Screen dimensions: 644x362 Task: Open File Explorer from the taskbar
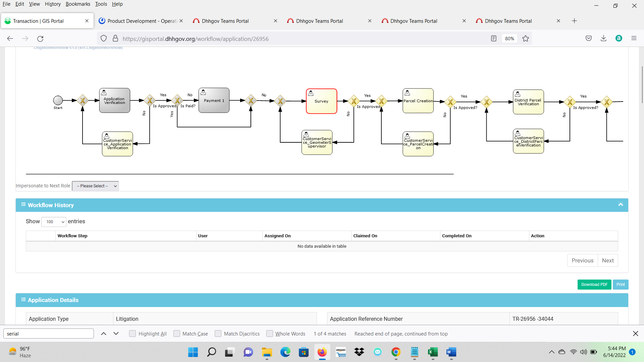(x=267, y=352)
